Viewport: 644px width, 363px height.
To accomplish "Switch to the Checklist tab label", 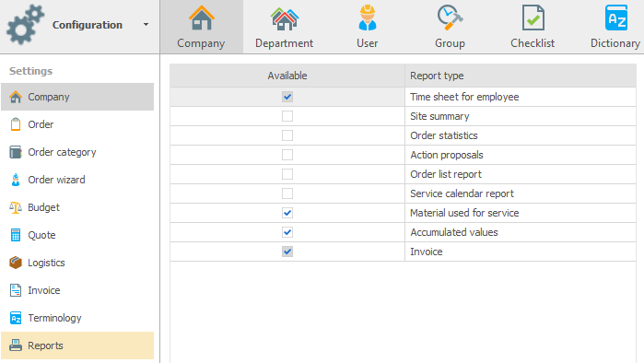I will (533, 43).
